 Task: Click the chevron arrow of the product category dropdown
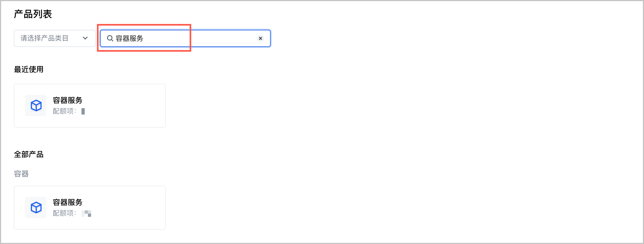pyautogui.click(x=85, y=38)
